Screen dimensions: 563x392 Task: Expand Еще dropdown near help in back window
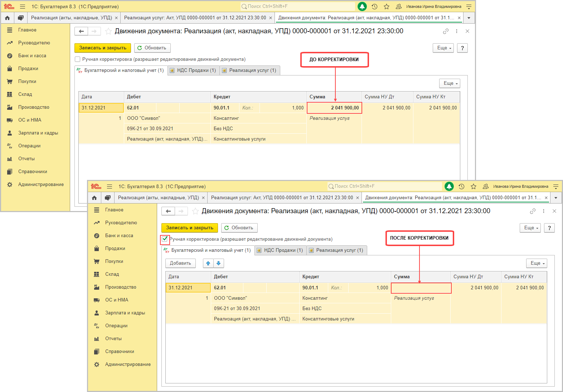coord(443,48)
